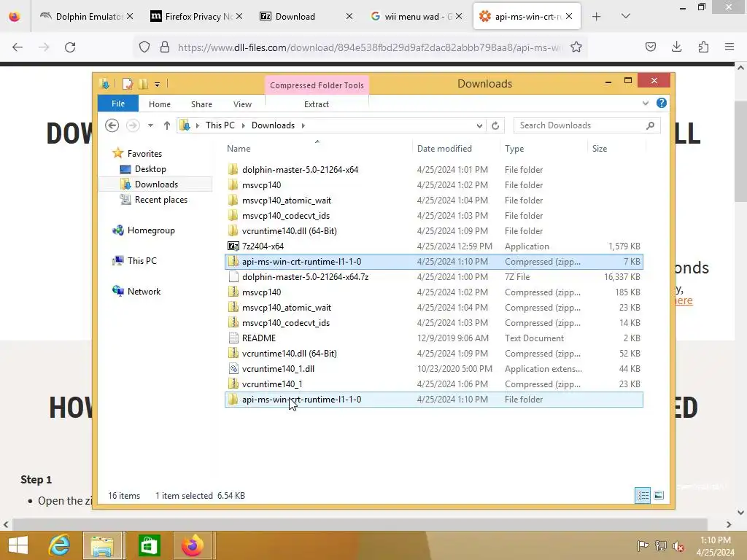
Task: Switch to the Home ribbon tab
Action: pyautogui.click(x=159, y=104)
